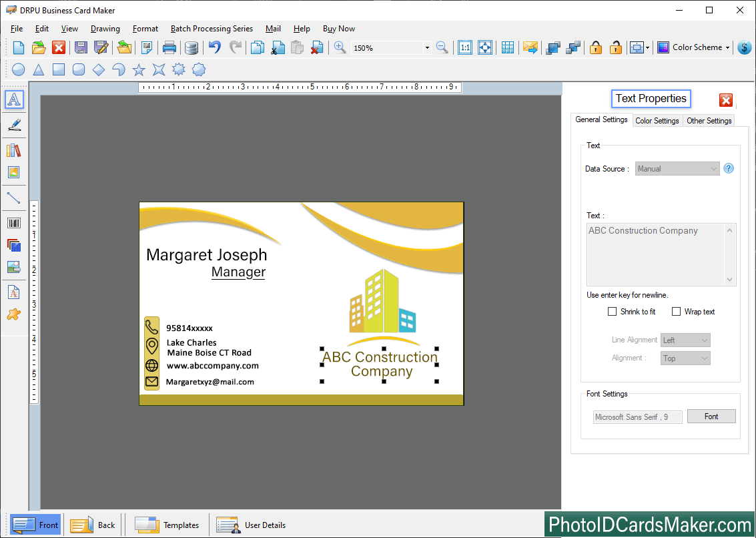This screenshot has width=756, height=538.
Task: Select the Barcode tool
Action: 15,222
